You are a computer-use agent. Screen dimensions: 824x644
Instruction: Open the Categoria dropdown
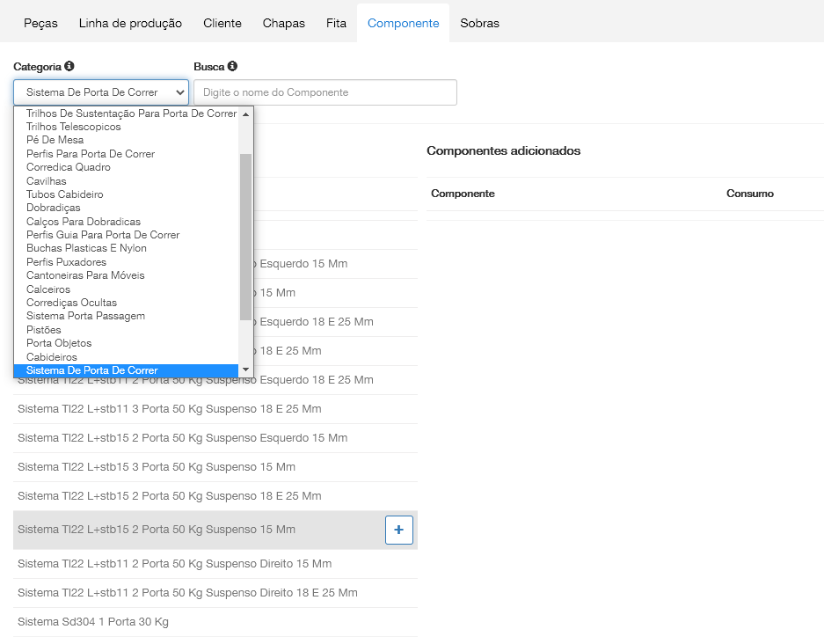pyautogui.click(x=101, y=92)
